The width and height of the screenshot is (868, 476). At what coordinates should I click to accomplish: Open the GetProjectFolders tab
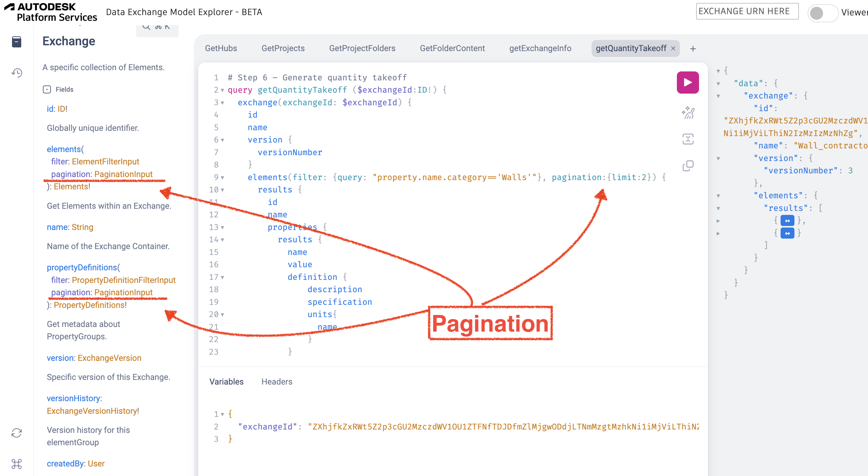(x=362, y=48)
